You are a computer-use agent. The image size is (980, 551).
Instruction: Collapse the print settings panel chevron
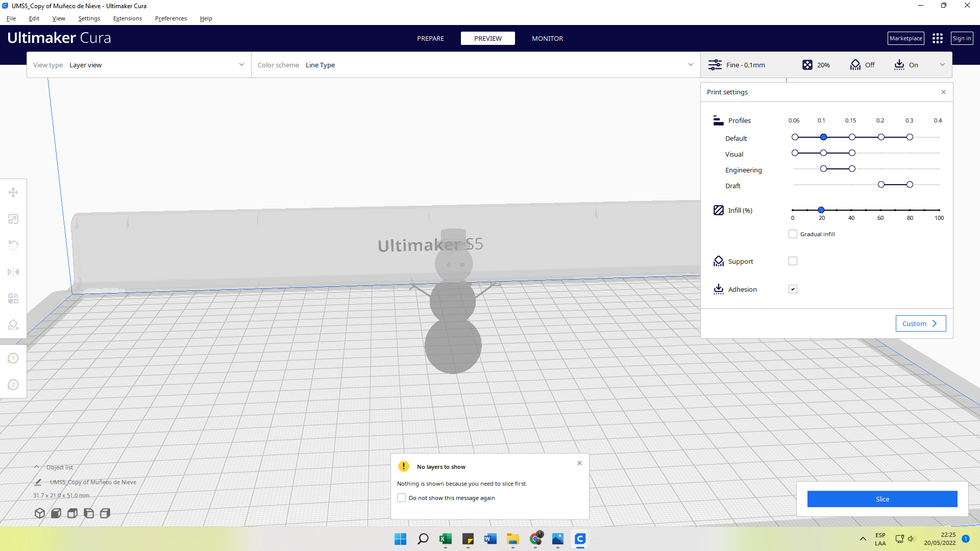pos(942,65)
